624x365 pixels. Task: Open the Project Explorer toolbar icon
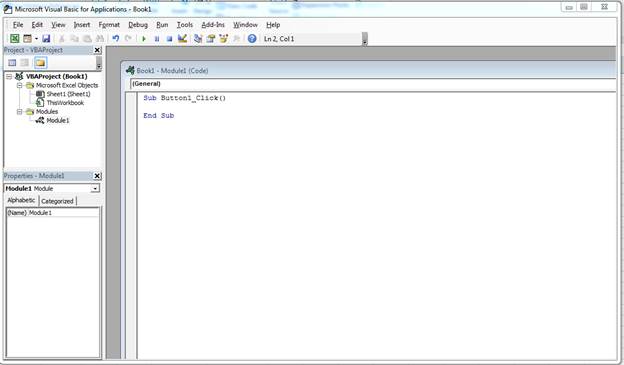[198, 39]
